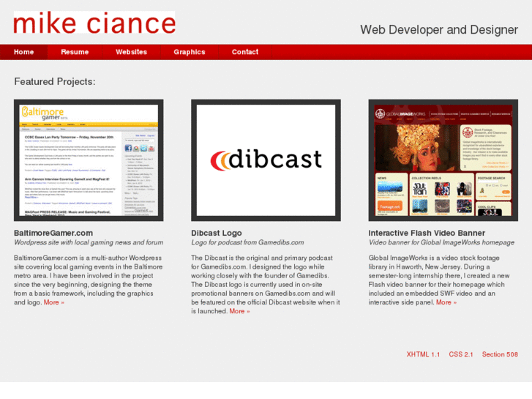
Task: Click the mike ciance site logo
Action: coord(94,23)
